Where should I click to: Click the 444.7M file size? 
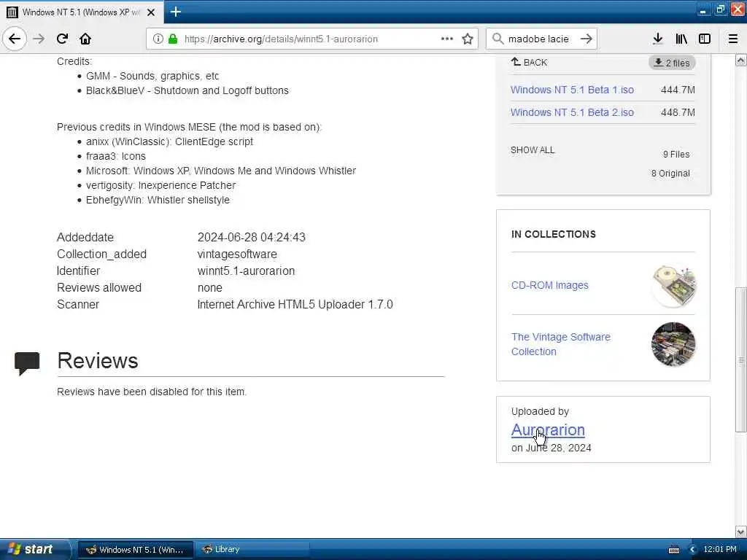pos(678,90)
